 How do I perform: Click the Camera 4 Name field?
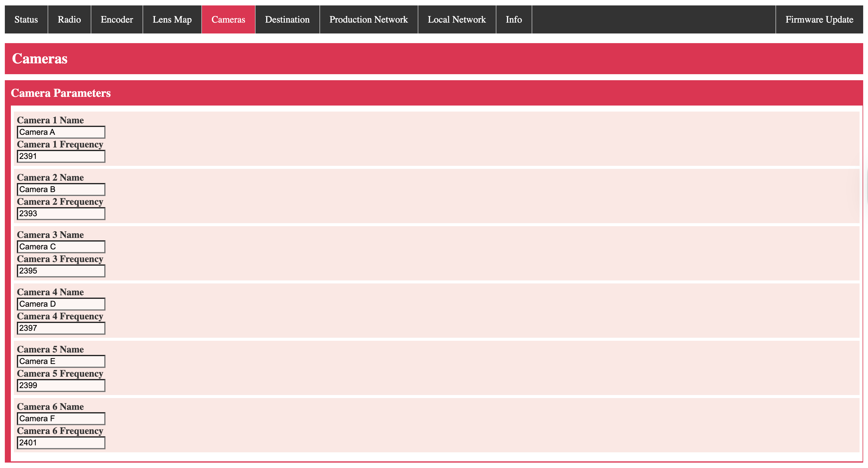click(x=61, y=304)
